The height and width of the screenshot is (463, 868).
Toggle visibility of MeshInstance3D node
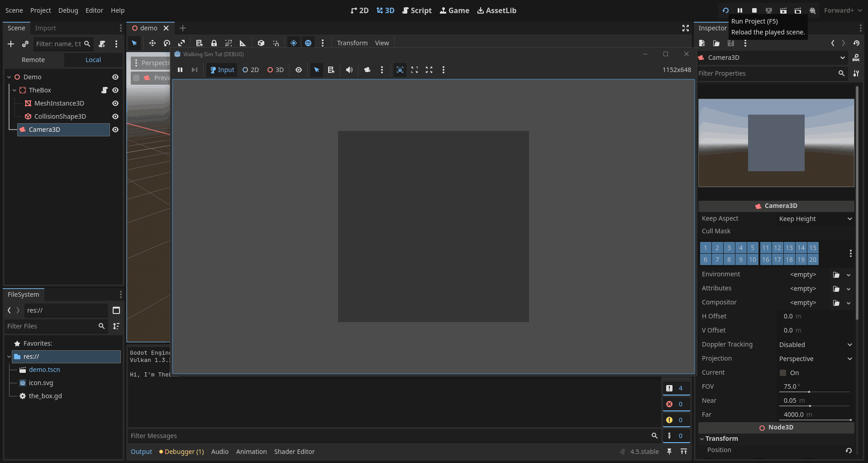pyautogui.click(x=115, y=103)
